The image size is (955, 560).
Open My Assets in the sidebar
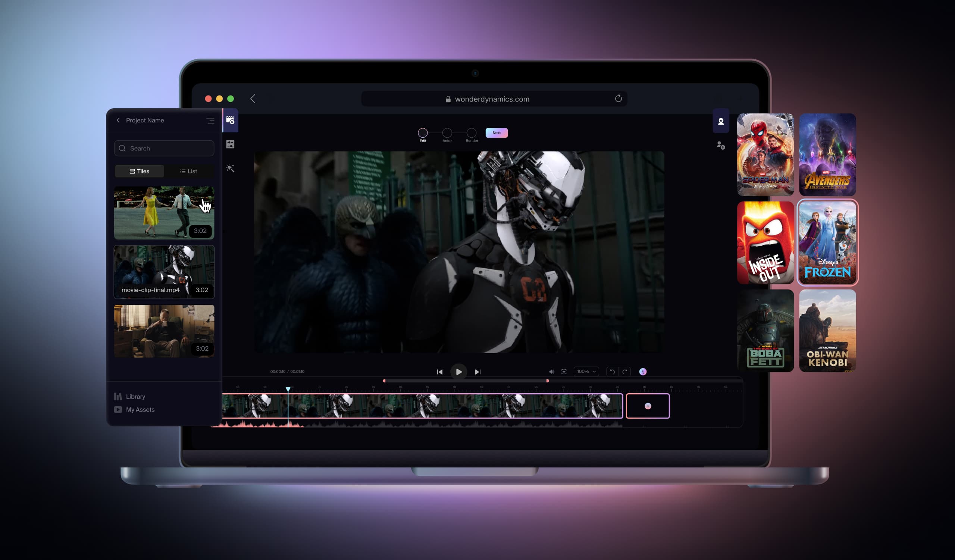(140, 410)
